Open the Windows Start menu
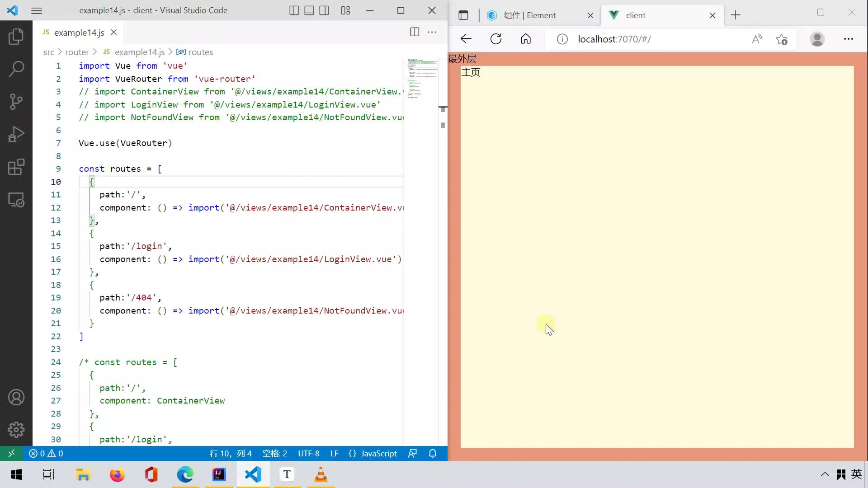The image size is (868, 488). point(16,474)
